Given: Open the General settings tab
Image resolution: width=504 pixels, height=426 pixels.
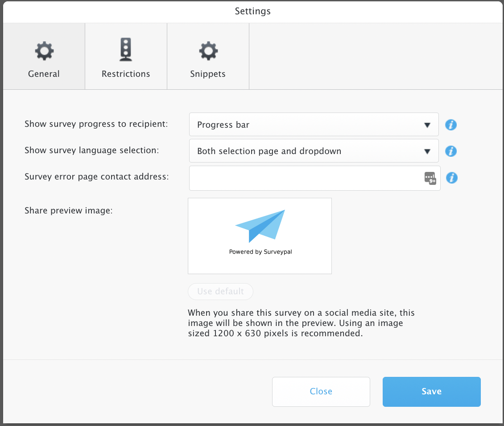Looking at the screenshot, I should point(44,56).
